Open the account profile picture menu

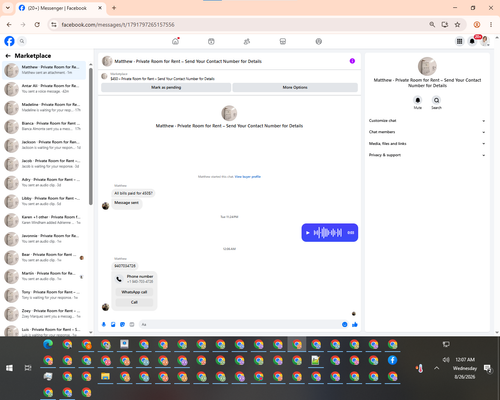(485, 41)
